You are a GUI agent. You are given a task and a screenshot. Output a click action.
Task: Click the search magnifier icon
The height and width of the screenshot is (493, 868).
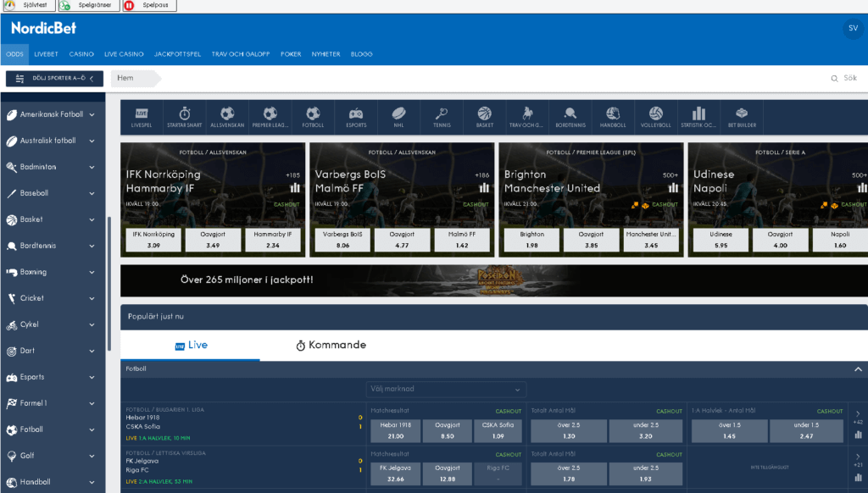(834, 79)
